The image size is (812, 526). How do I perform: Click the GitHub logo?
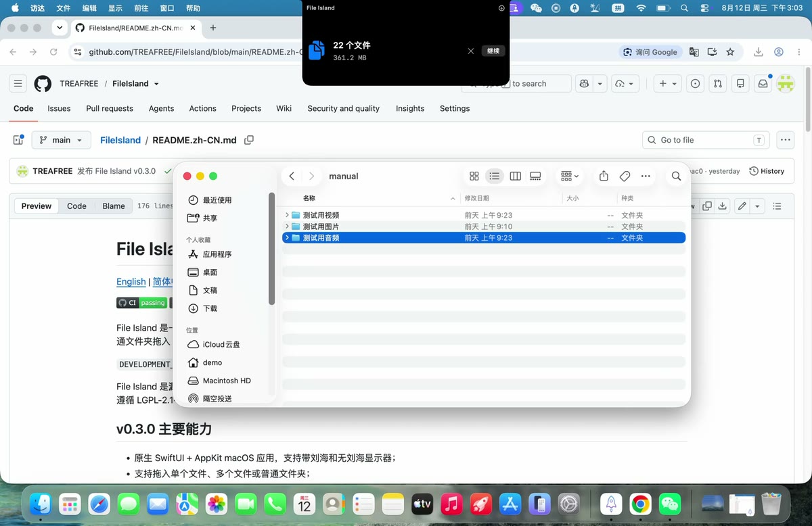(x=43, y=84)
